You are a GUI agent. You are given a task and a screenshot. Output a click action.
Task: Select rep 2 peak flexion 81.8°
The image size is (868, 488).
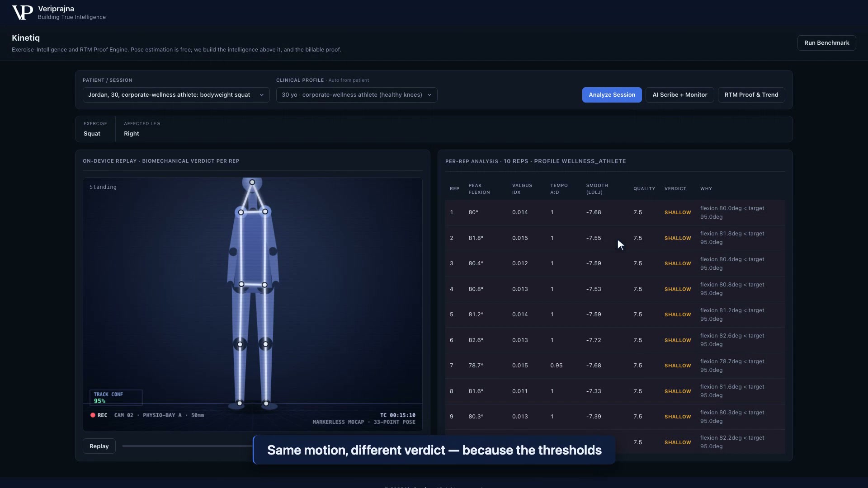click(476, 238)
